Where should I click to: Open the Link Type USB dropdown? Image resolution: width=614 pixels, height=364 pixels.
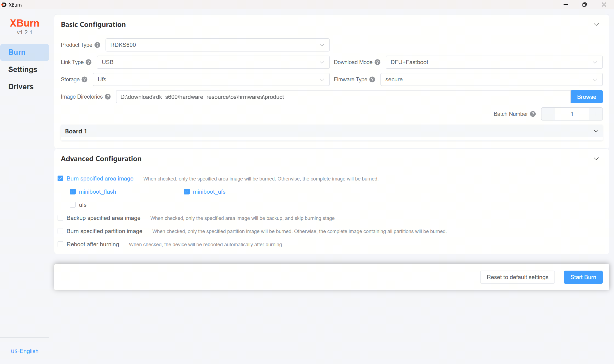[x=213, y=62]
